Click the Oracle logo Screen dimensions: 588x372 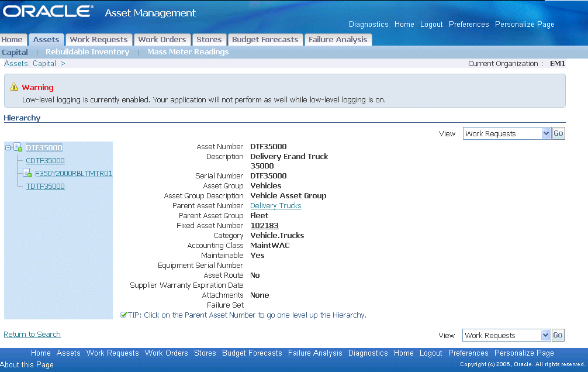tap(48, 11)
